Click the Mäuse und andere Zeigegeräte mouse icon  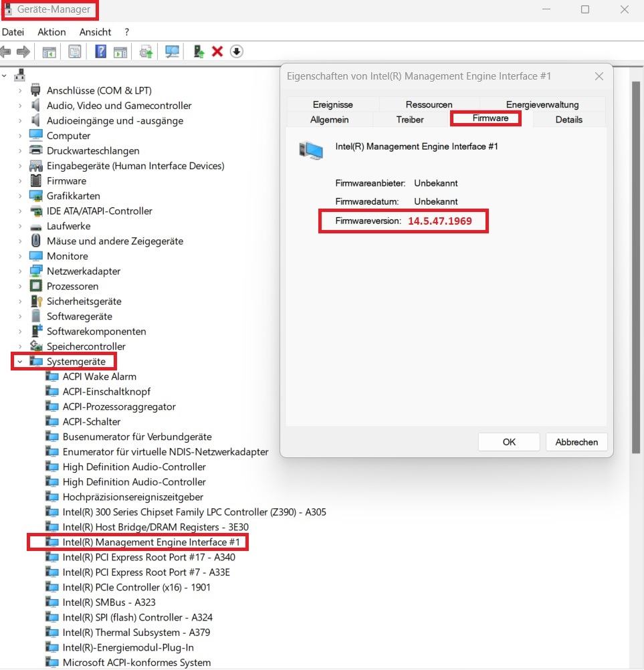[36, 241]
